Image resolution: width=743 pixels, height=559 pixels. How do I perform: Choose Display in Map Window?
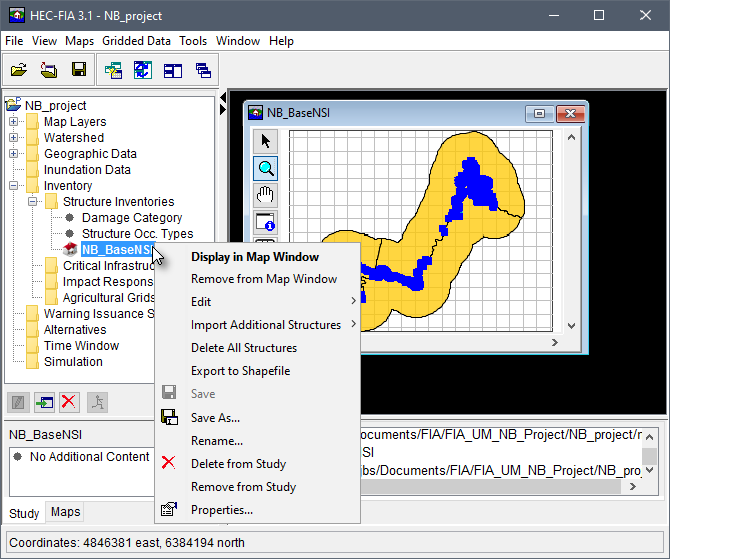[x=255, y=257]
